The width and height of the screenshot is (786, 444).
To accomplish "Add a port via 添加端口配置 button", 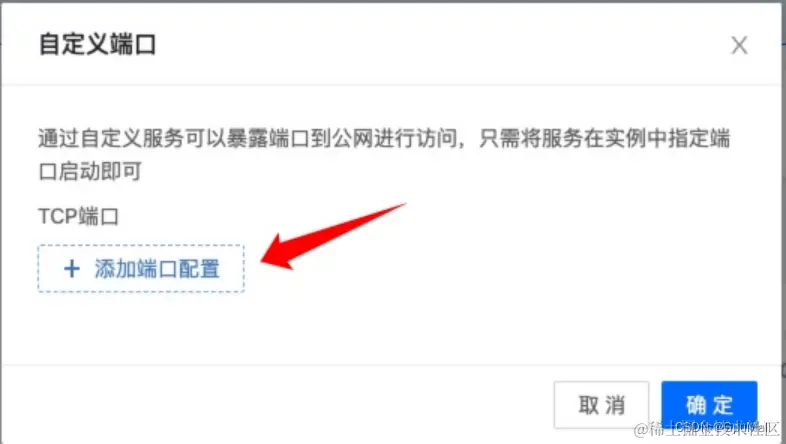I will 141,269.
